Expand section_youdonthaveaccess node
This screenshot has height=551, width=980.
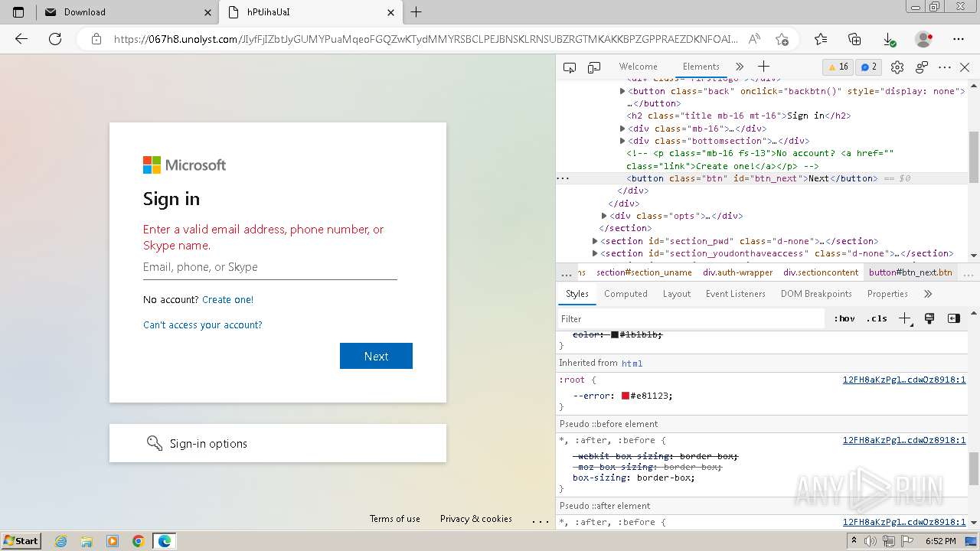[595, 253]
